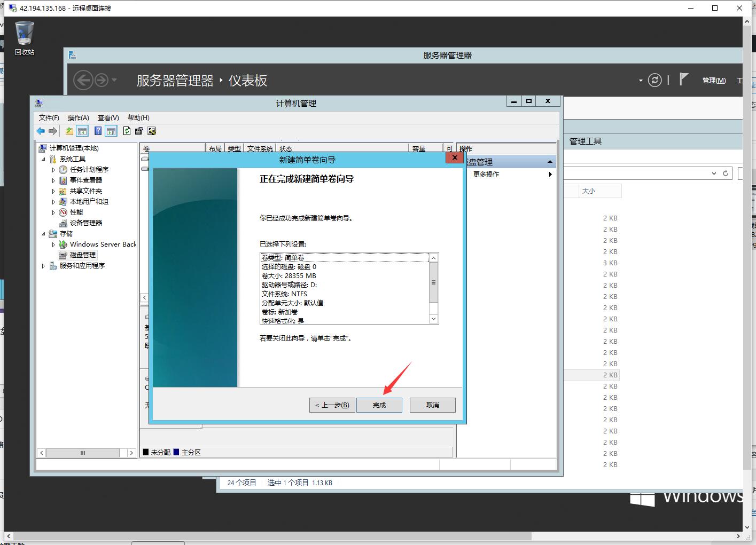This screenshot has height=545, width=756.
Task: Open 任务计划程序 in the tree
Action: (88, 169)
